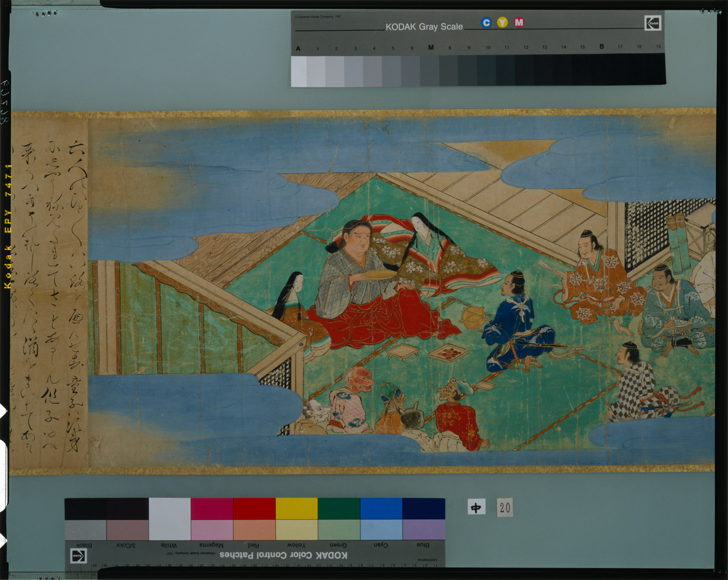Pick the solid cyan color control patch

[x=381, y=509]
